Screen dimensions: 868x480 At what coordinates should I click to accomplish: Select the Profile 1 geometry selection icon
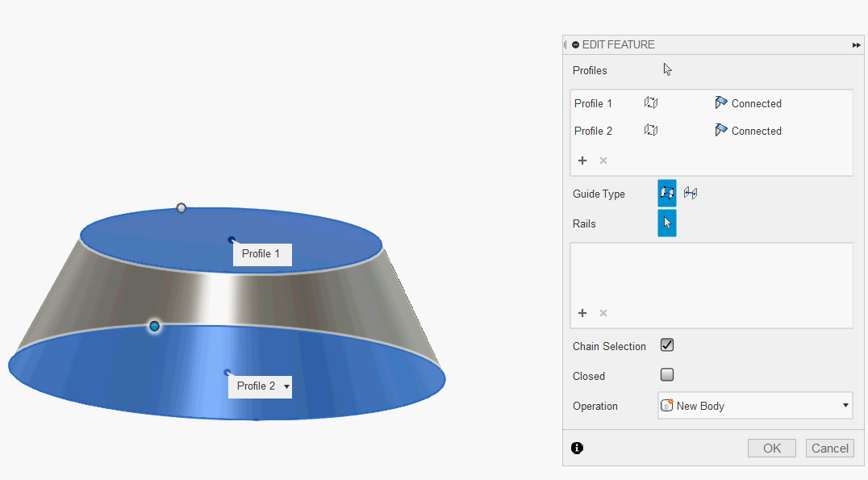pos(651,102)
